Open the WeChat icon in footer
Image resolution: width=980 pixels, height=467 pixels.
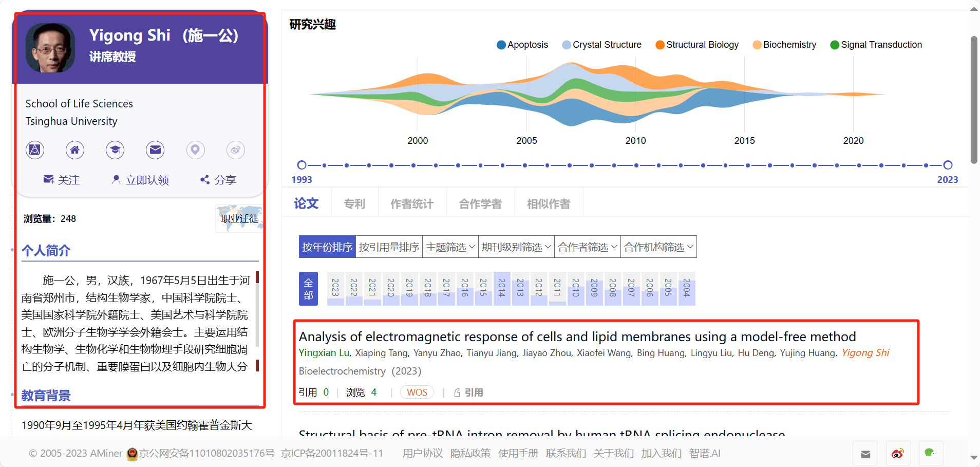click(930, 453)
